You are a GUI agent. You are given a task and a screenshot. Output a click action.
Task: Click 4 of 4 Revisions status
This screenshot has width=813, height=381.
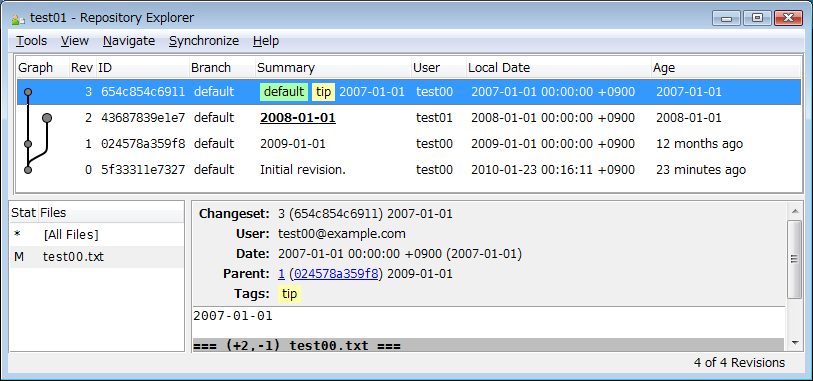739,363
